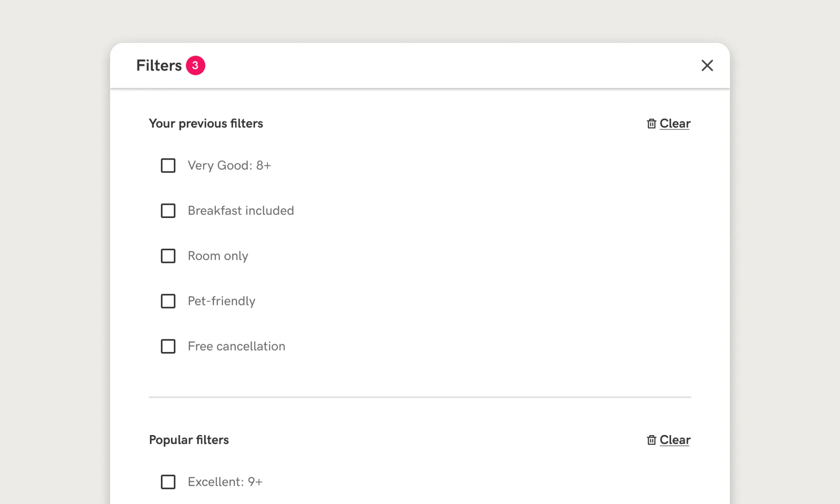This screenshot has height=504, width=840.
Task: Click the Popular filters heading
Action: point(189,440)
